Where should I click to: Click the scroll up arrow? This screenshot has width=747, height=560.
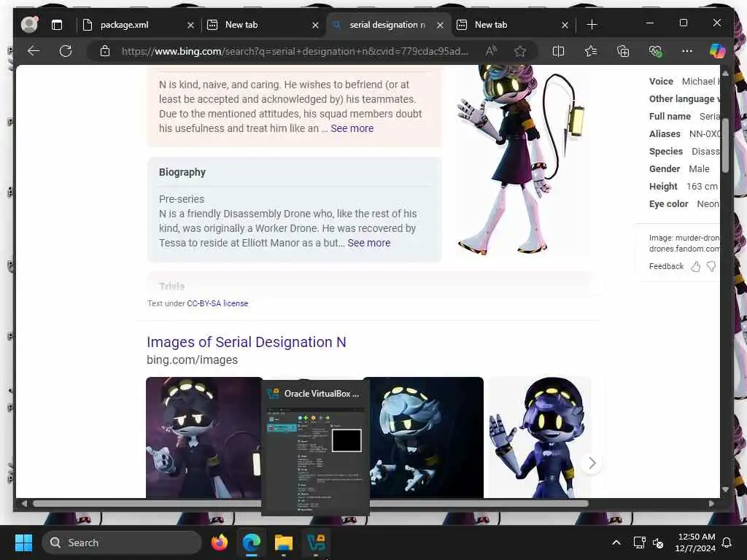[x=725, y=74]
